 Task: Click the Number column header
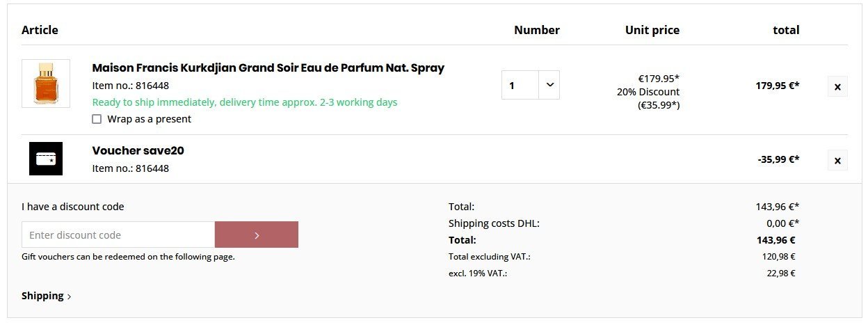pos(536,30)
